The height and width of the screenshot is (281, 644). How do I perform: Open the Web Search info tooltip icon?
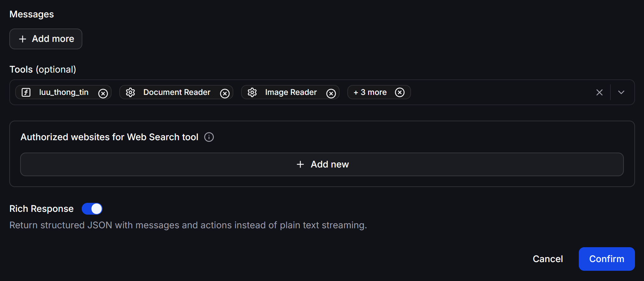209,137
